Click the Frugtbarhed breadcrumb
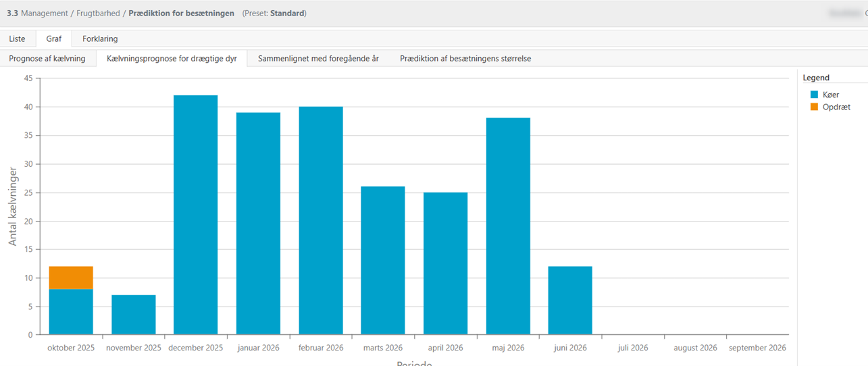This screenshot has height=366, width=868. (x=98, y=14)
